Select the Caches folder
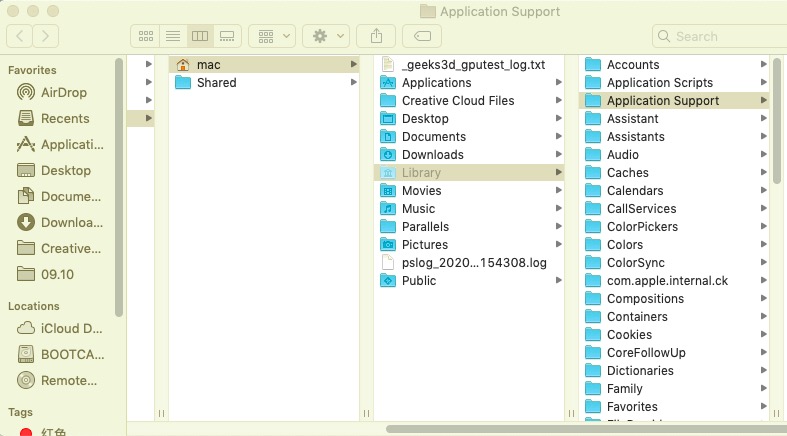 (x=674, y=173)
